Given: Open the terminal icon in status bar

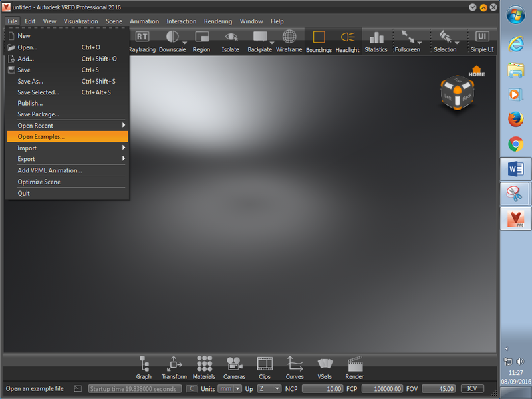Looking at the screenshot, I should pos(78,388).
